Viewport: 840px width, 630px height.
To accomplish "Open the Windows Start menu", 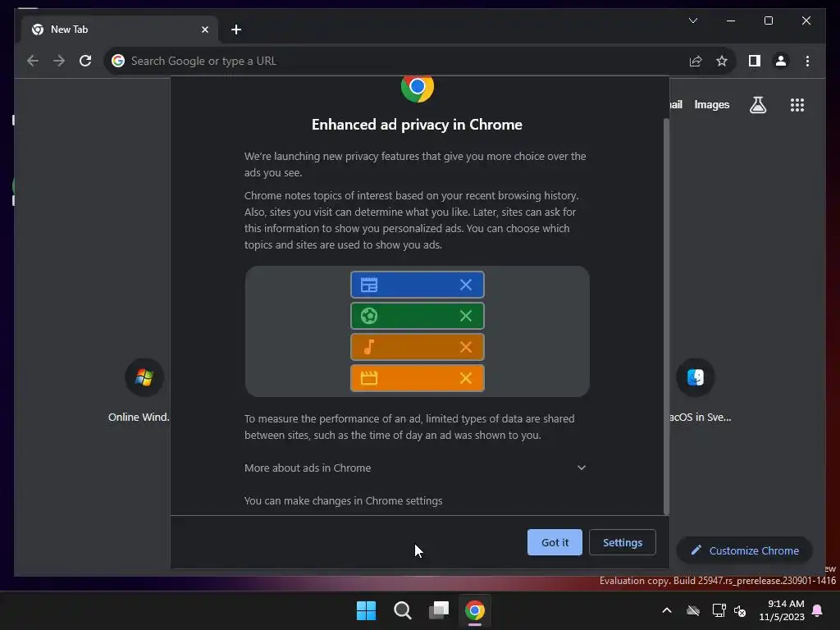I will (x=367, y=610).
